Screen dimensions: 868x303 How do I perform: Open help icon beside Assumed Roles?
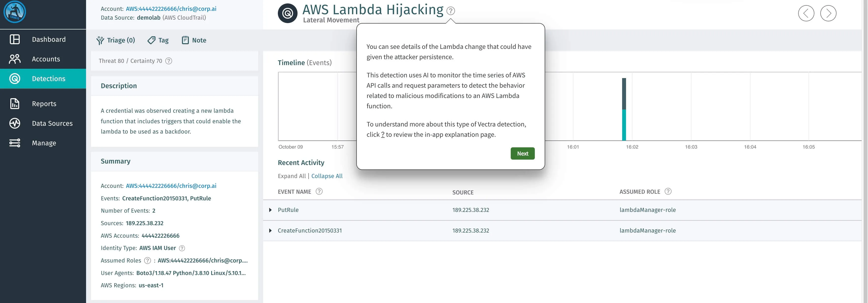148,261
